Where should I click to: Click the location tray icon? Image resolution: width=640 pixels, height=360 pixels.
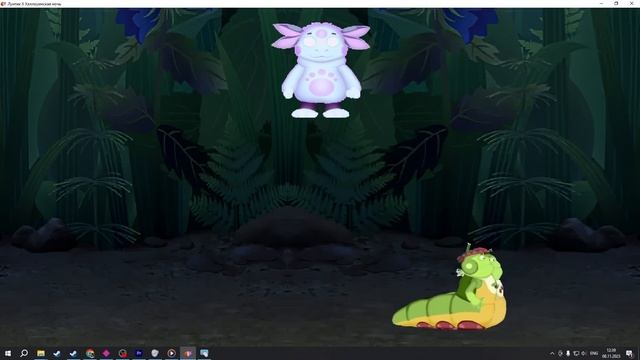(x=560, y=353)
